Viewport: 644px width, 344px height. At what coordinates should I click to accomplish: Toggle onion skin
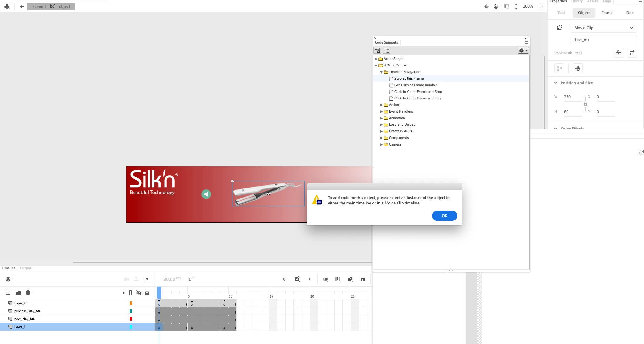(325, 279)
